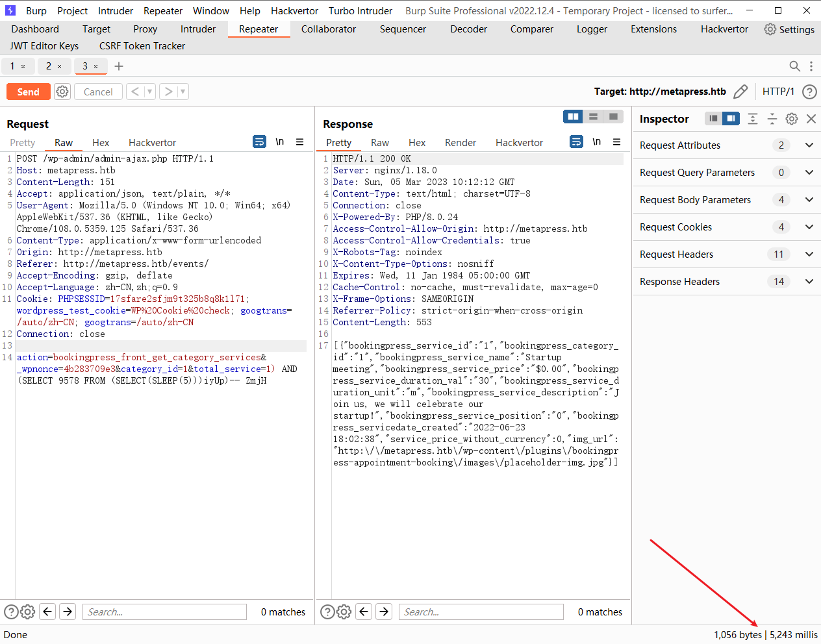821x644 pixels.
Task: Open Turbo Intruder menu
Action: coord(360,11)
